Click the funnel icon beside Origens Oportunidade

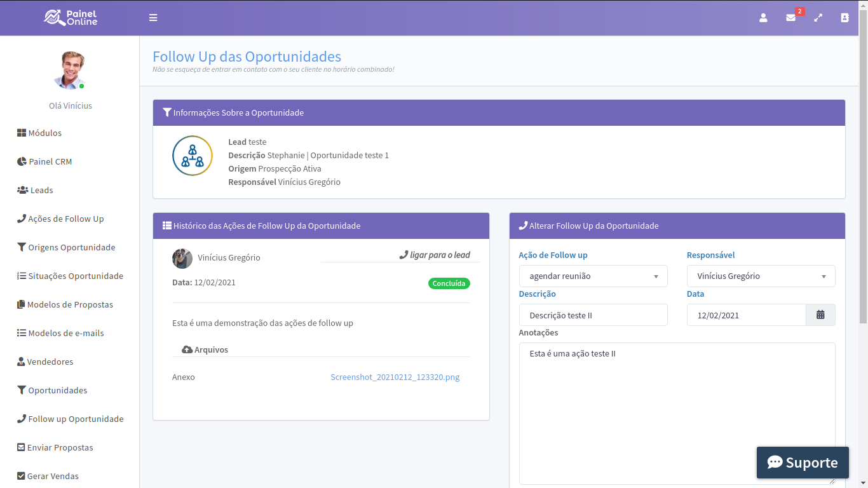pos(22,247)
